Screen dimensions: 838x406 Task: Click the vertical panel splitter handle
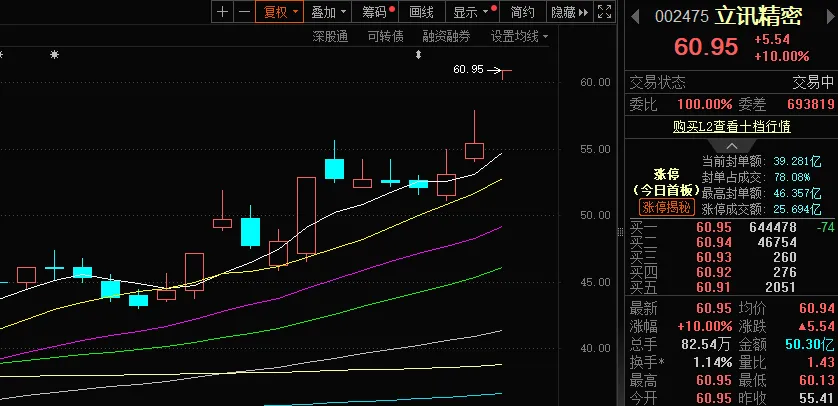(x=620, y=231)
